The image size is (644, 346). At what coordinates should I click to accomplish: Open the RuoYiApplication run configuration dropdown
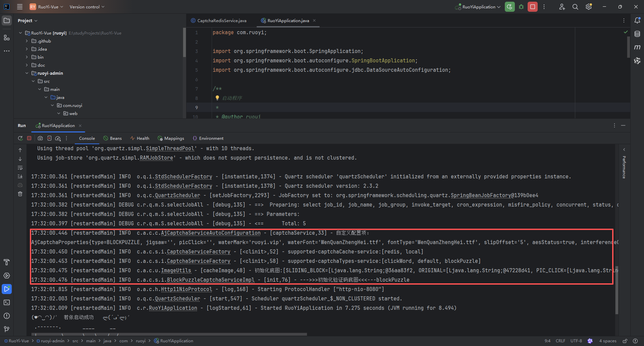(x=478, y=7)
